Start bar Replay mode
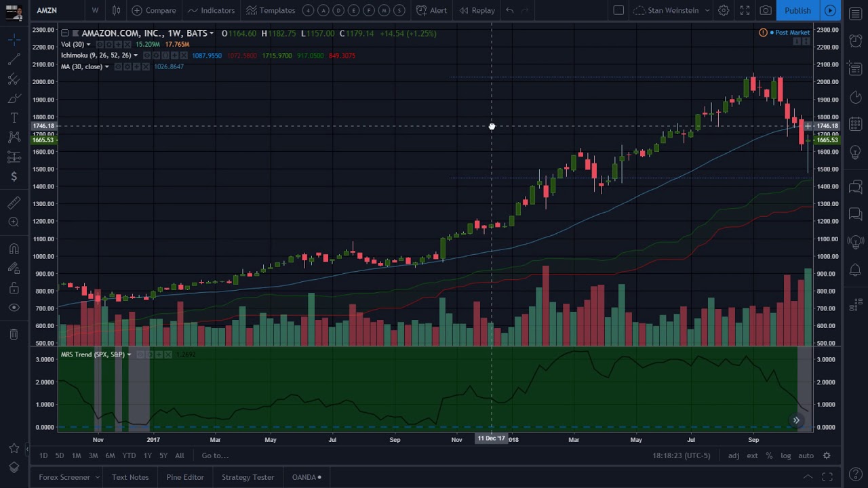Screen dimensions: 868x488 tap(477, 10)
